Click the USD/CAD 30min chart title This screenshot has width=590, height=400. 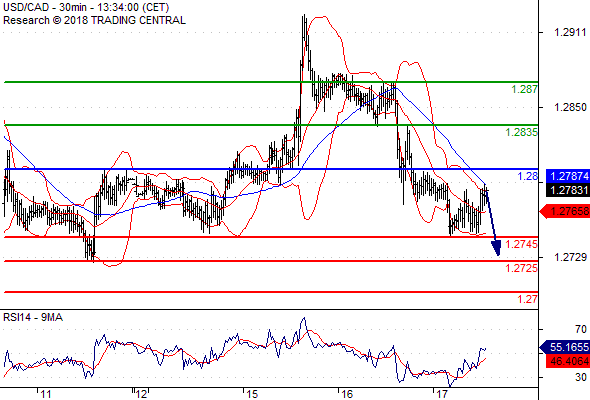86,7
